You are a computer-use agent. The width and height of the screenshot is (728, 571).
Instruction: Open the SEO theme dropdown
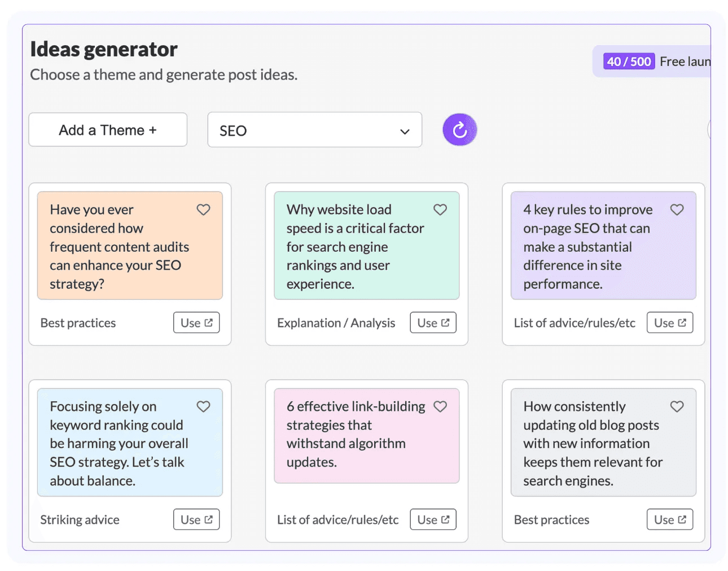[x=314, y=130]
